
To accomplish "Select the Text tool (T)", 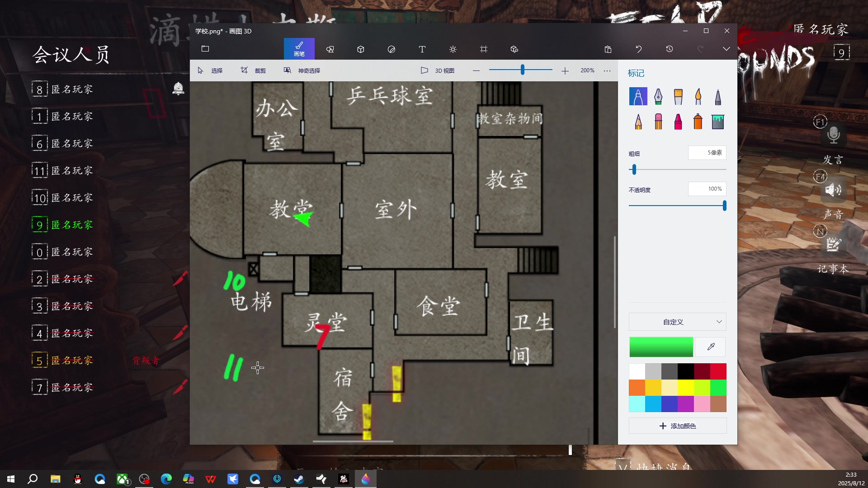I will coord(422,49).
